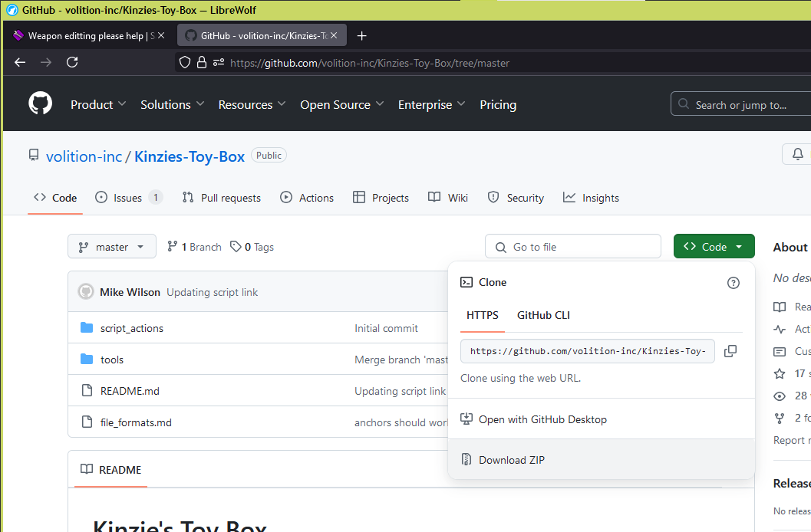Viewport: 811px width, 532px height.
Task: Click the notifications bell icon
Action: [797, 154]
